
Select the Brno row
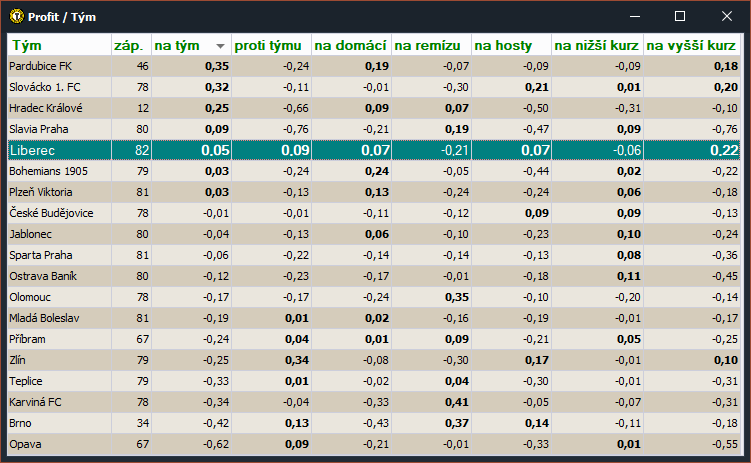pos(374,423)
